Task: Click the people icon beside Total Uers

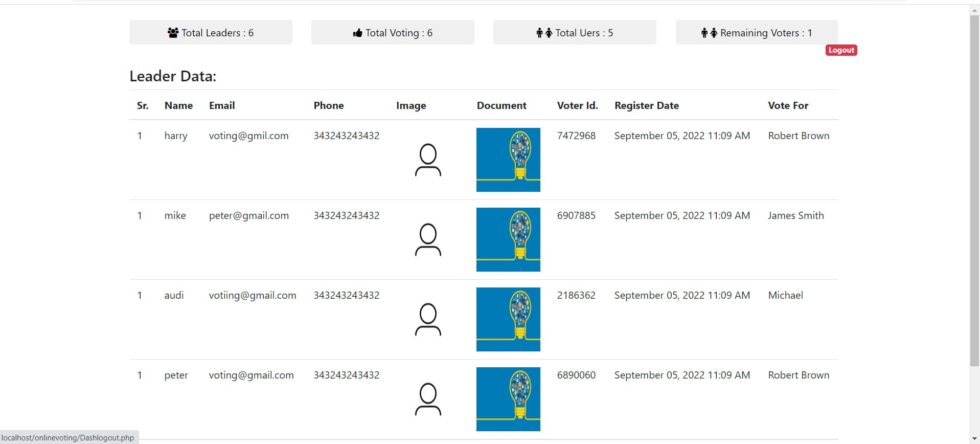Action: coord(544,33)
